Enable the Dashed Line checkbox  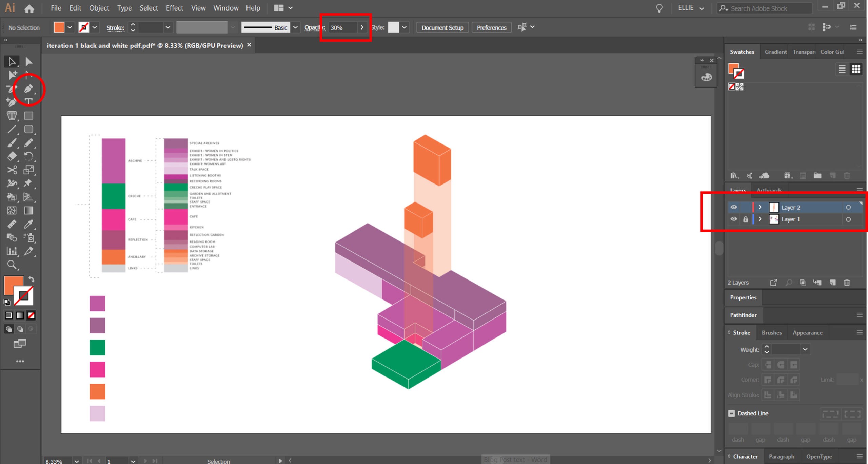pyautogui.click(x=731, y=413)
